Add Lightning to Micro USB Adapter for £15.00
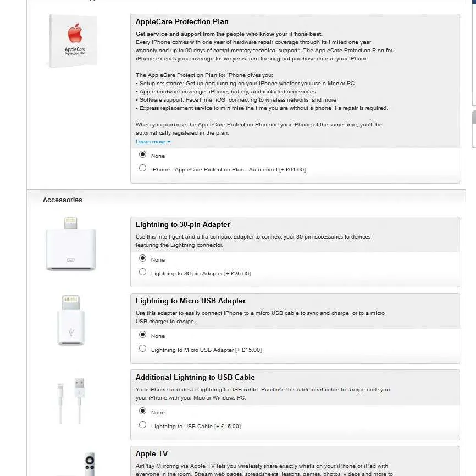 pos(142,348)
